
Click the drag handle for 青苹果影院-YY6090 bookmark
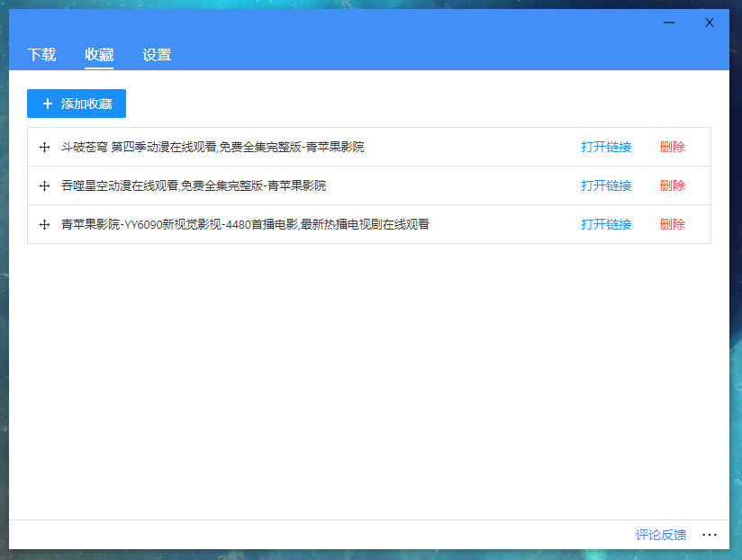[x=44, y=225]
